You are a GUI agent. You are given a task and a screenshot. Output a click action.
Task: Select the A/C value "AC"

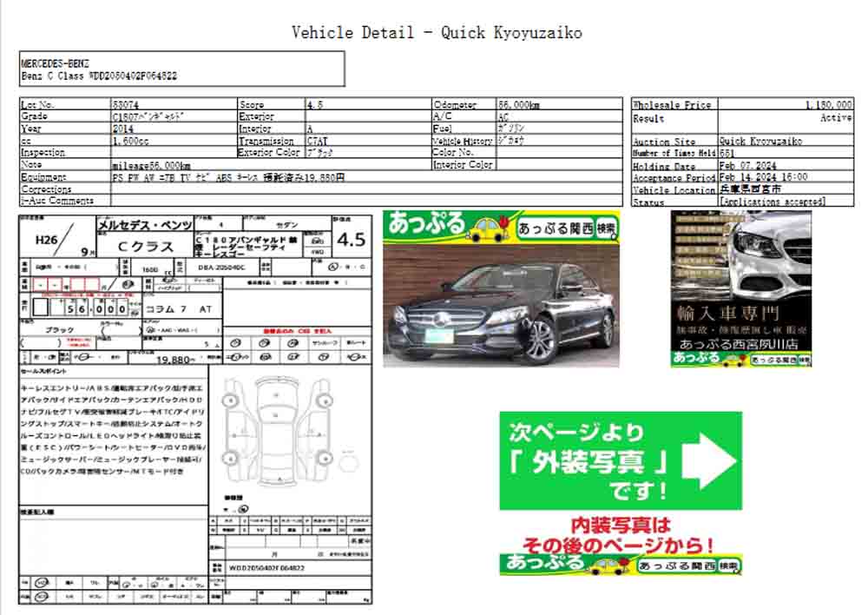click(503, 116)
